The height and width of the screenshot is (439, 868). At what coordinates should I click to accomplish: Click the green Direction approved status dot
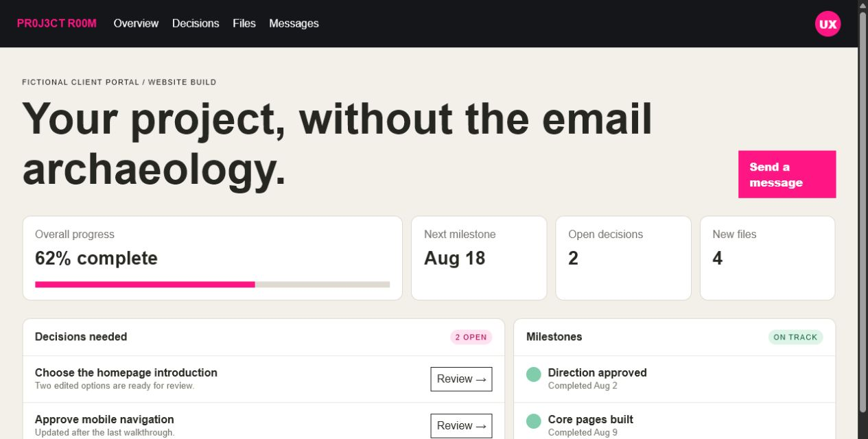pos(534,375)
